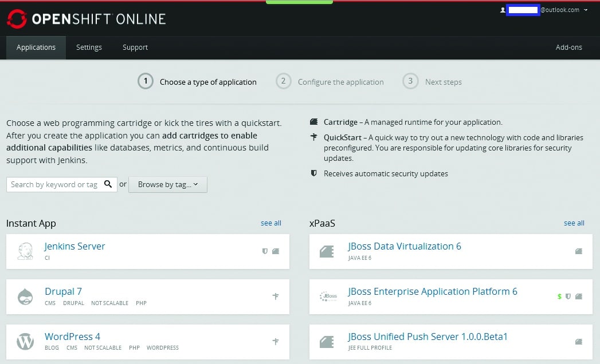Screen dimensions: 600x364
Task: Go to the Support tab
Action: pyautogui.click(x=135, y=48)
